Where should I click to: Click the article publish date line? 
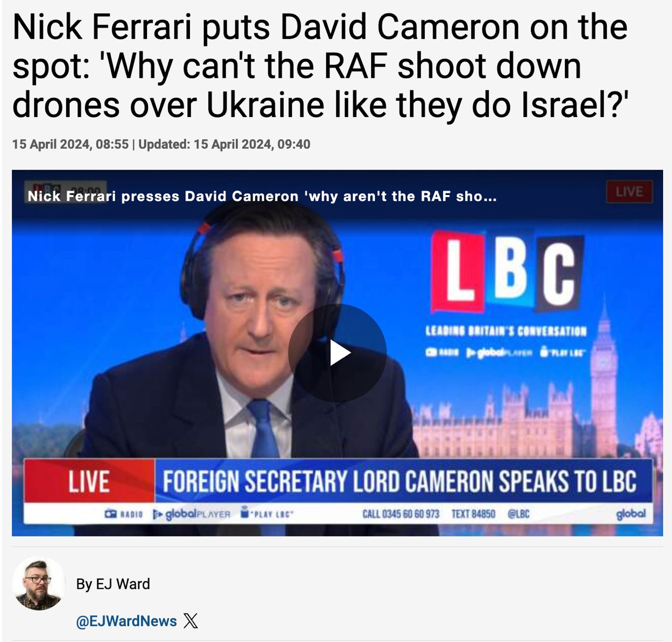[x=161, y=144]
